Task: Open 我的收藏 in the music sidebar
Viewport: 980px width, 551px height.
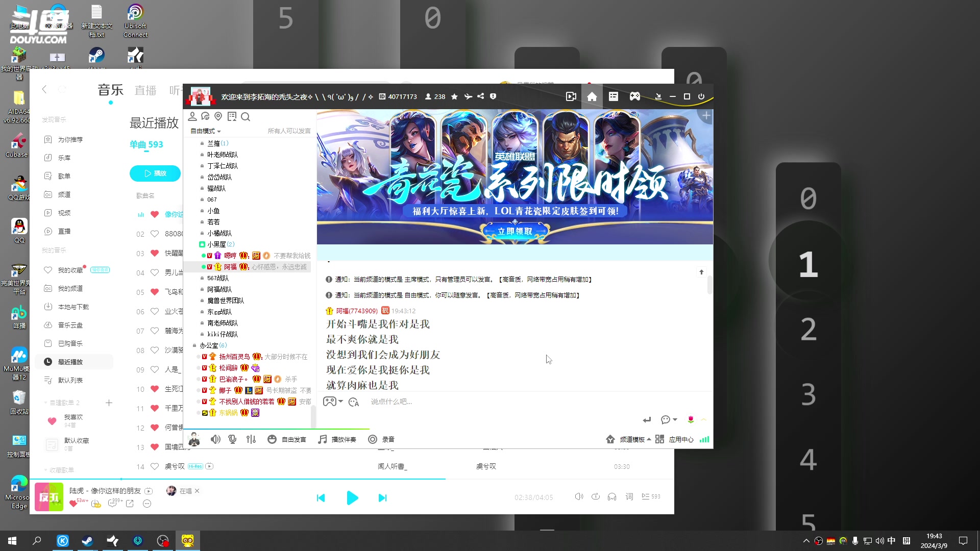Action: (70, 270)
